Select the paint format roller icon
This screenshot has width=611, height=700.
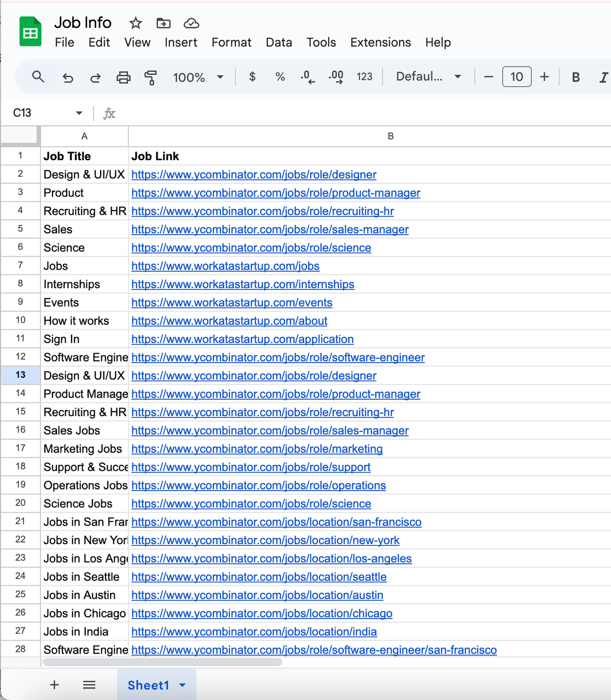tap(150, 78)
